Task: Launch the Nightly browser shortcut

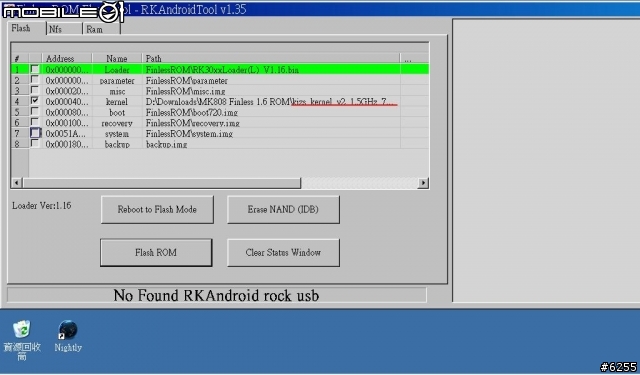Action: tap(68, 336)
